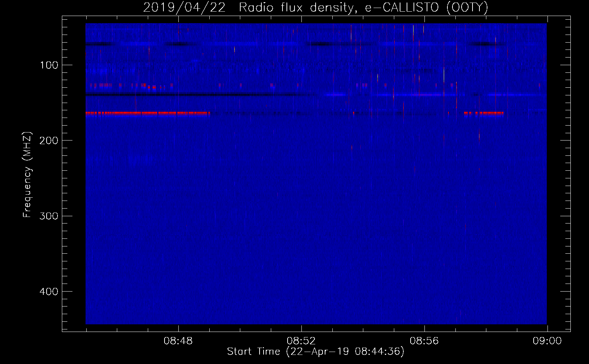
Task: Click the 'Start Time (22-Apr-19 08:44:36)' axis label
Action: pyautogui.click(x=316, y=352)
